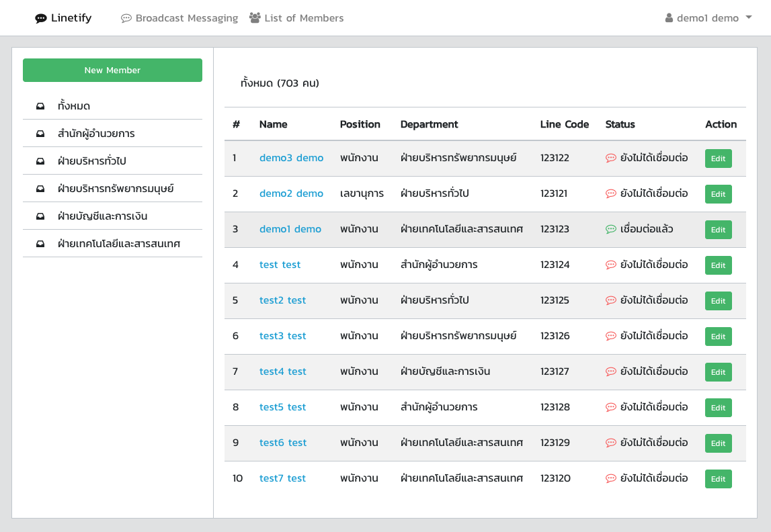Click Line Code 123123
The image size is (771, 532).
coord(555,230)
